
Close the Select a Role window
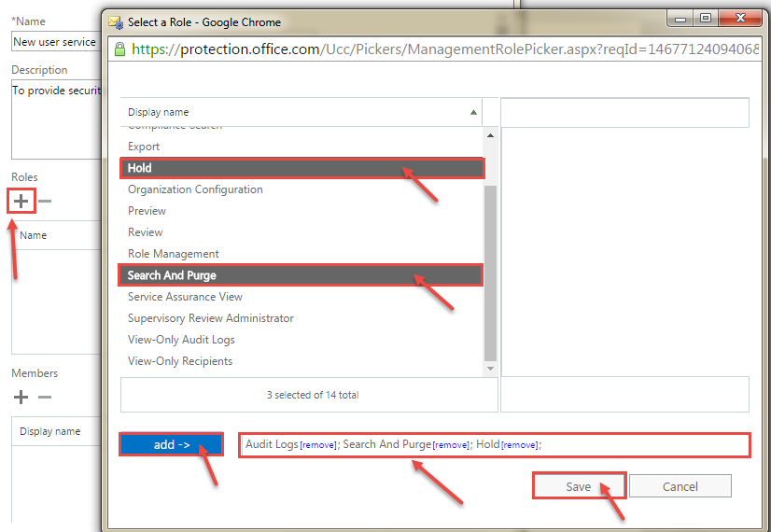[x=740, y=18]
